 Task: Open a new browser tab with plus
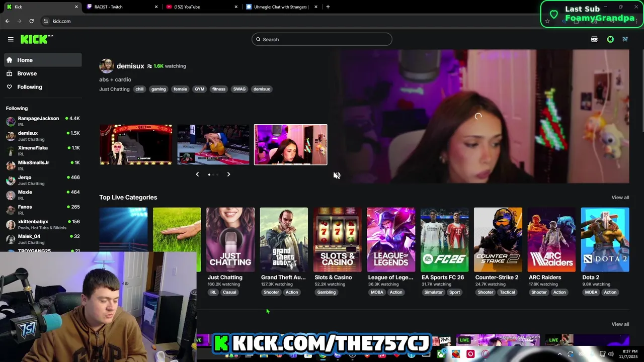coord(328,7)
